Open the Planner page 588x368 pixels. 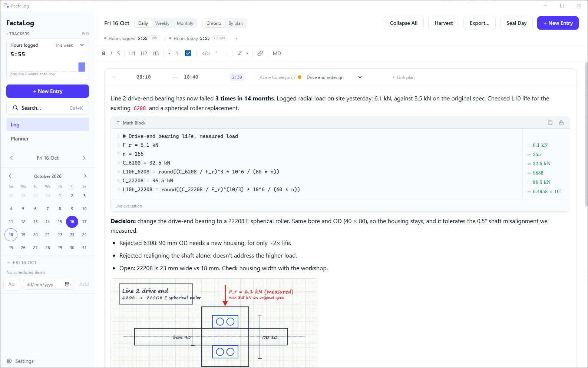pos(47,139)
